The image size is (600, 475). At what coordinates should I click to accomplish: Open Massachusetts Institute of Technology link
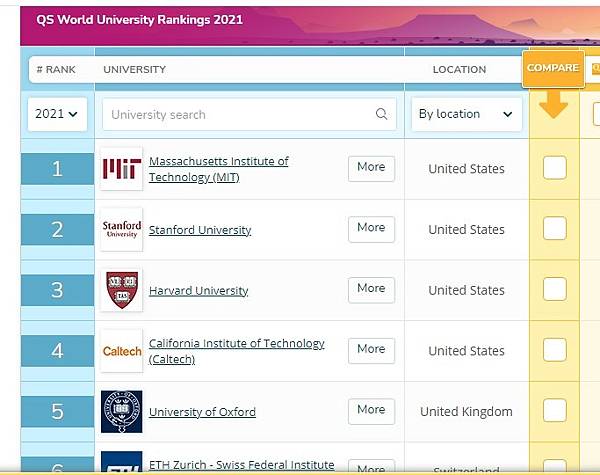(x=218, y=169)
